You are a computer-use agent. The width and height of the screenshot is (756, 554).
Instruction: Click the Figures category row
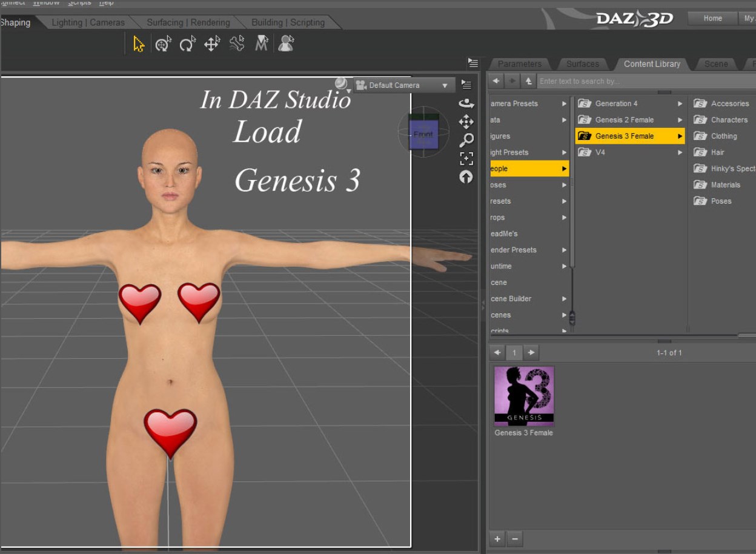click(x=529, y=136)
